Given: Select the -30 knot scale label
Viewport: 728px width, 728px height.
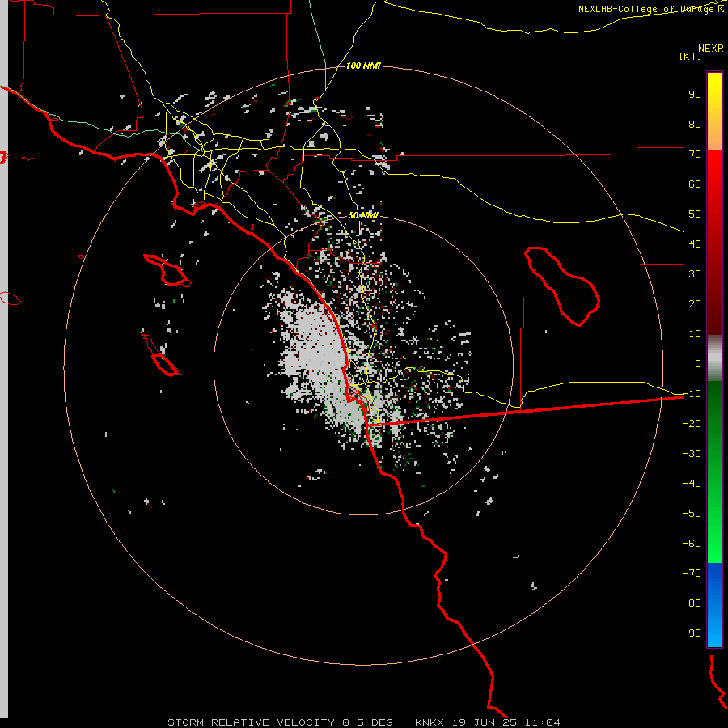Looking at the screenshot, I should 692,454.
